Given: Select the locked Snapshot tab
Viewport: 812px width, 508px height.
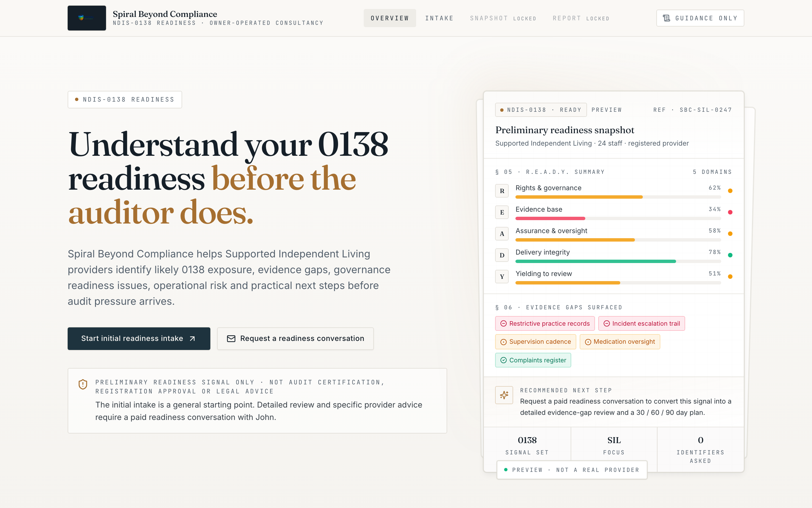Looking at the screenshot, I should [503, 18].
